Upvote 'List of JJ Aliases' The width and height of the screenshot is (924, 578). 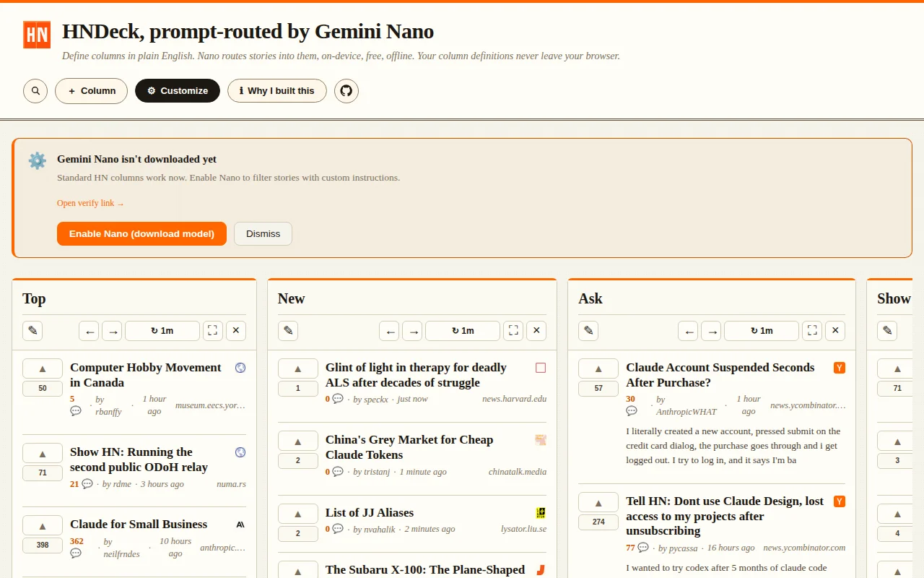[x=298, y=514]
